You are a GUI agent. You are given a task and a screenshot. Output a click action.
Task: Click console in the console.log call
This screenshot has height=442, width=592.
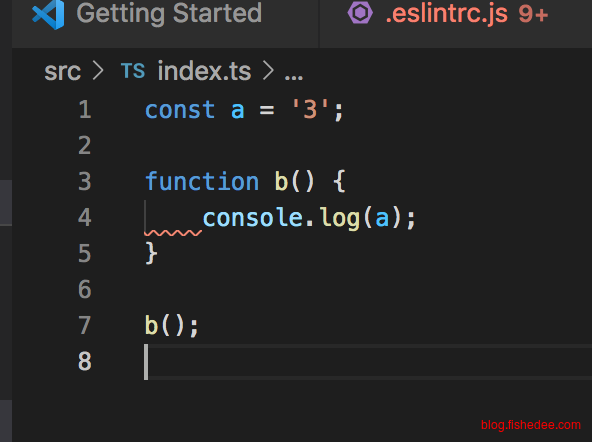coord(253,217)
